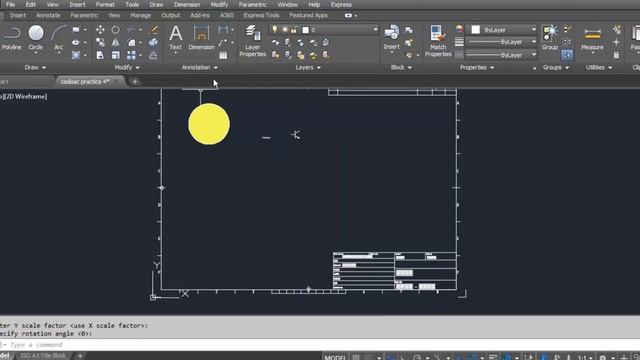The width and height of the screenshot is (640, 360).
Task: Activate the Scale tool
Action: [116, 55]
